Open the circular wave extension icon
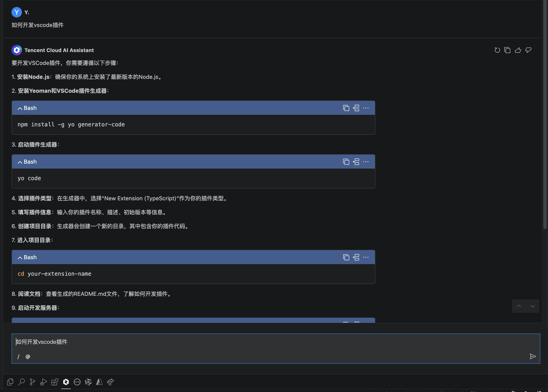This screenshot has height=392, width=548. (x=77, y=382)
